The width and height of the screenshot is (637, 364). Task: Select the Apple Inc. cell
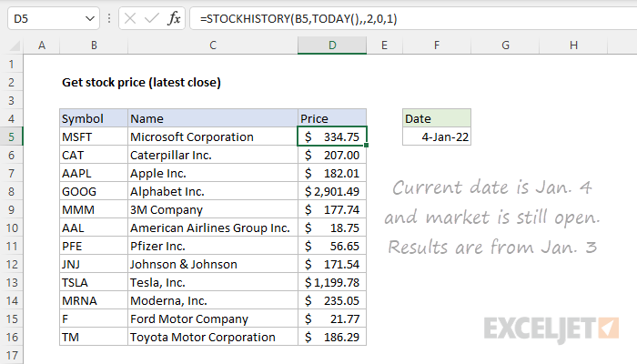click(213, 173)
